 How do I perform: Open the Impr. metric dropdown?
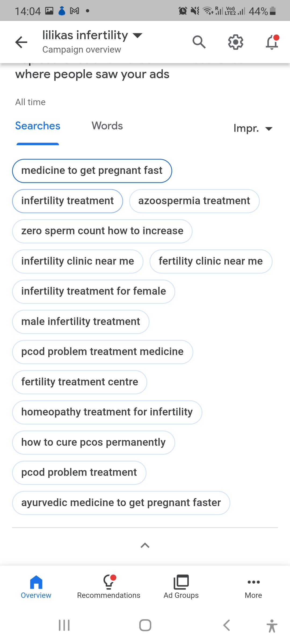[x=253, y=129]
